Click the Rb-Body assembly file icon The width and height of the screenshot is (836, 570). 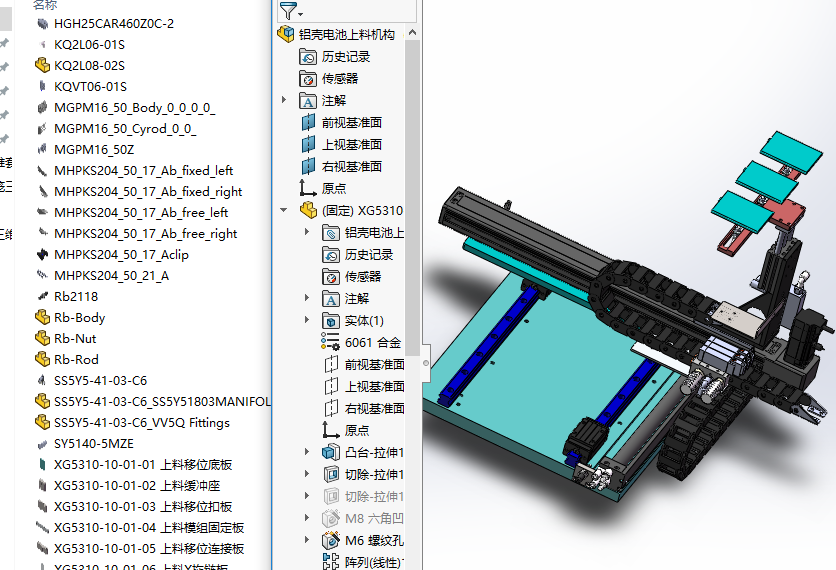pyautogui.click(x=42, y=317)
